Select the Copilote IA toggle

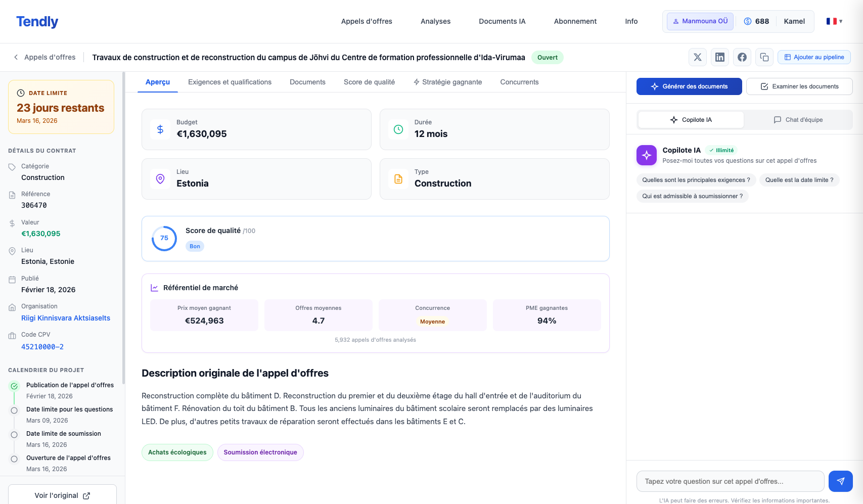690,120
